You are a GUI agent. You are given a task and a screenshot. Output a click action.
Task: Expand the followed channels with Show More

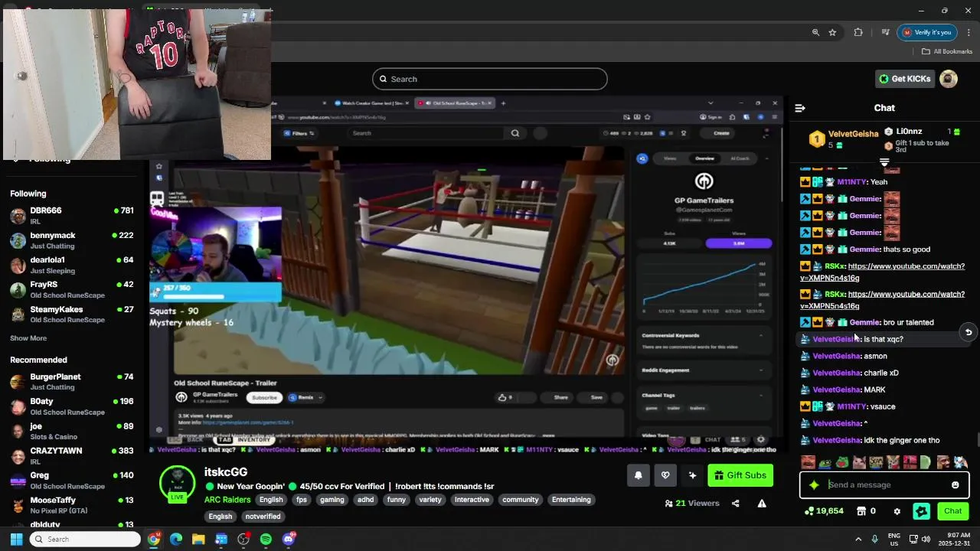pos(28,338)
